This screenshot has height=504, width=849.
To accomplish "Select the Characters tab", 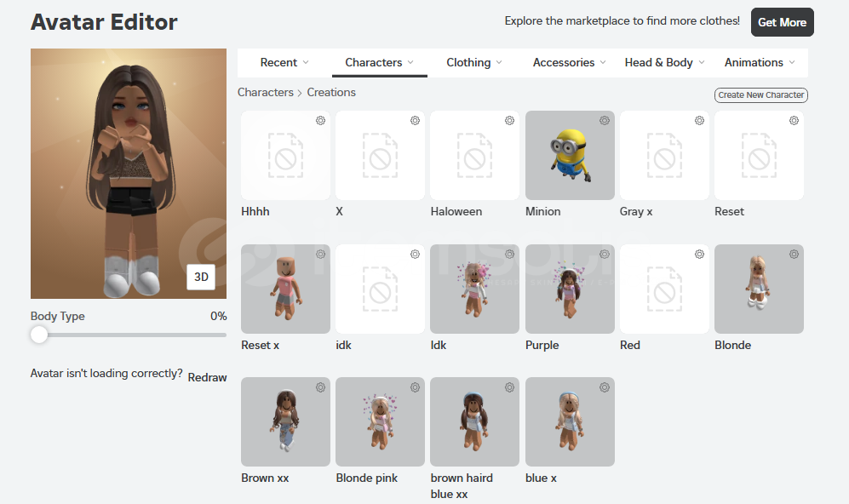I will (x=379, y=63).
